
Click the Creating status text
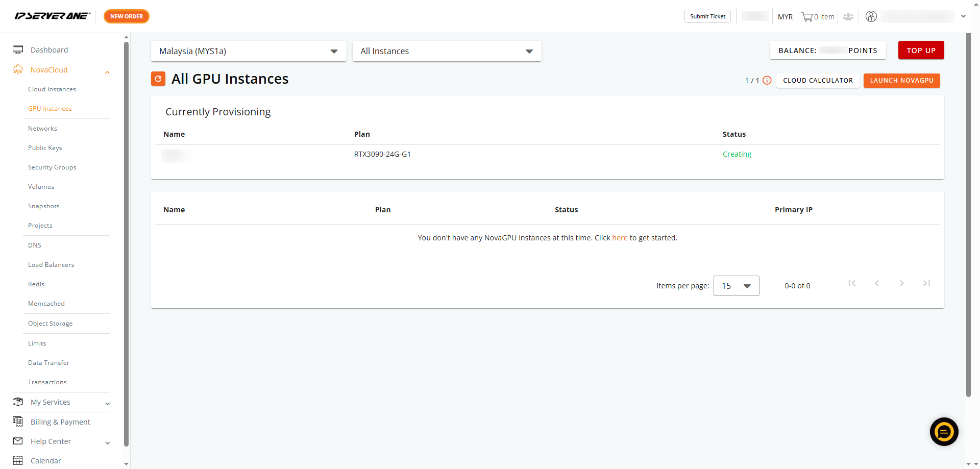pos(737,154)
